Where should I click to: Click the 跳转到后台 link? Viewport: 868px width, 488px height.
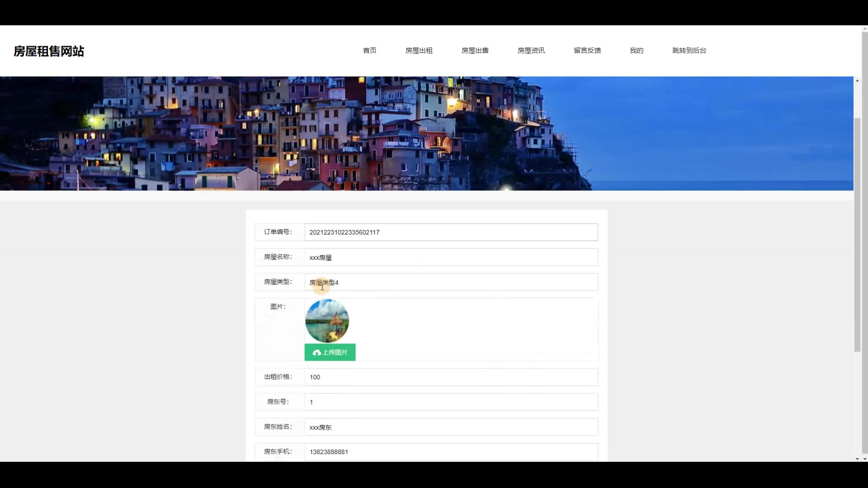click(689, 51)
